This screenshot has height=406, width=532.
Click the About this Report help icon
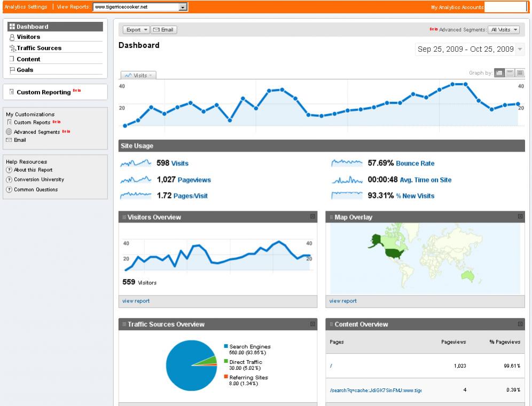[x=9, y=170]
